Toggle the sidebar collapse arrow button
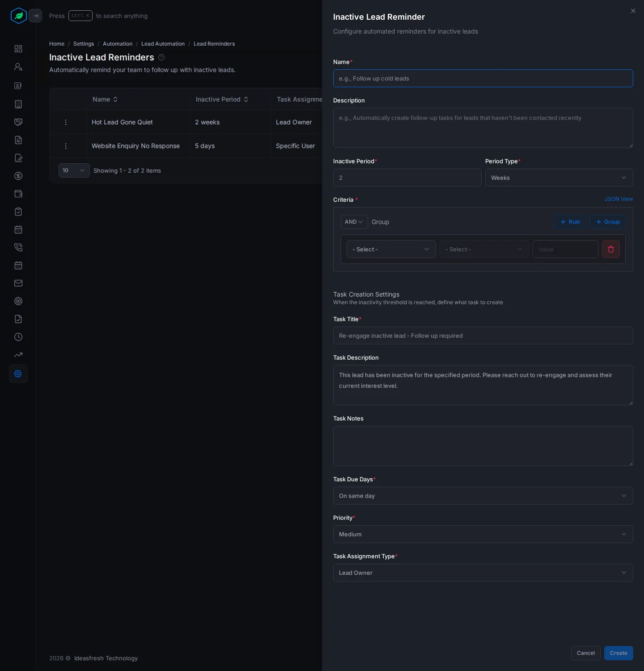The height and width of the screenshot is (671, 644). 35,16
